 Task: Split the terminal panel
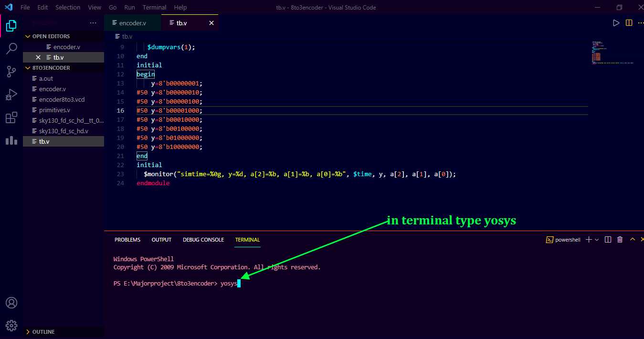pyautogui.click(x=608, y=240)
